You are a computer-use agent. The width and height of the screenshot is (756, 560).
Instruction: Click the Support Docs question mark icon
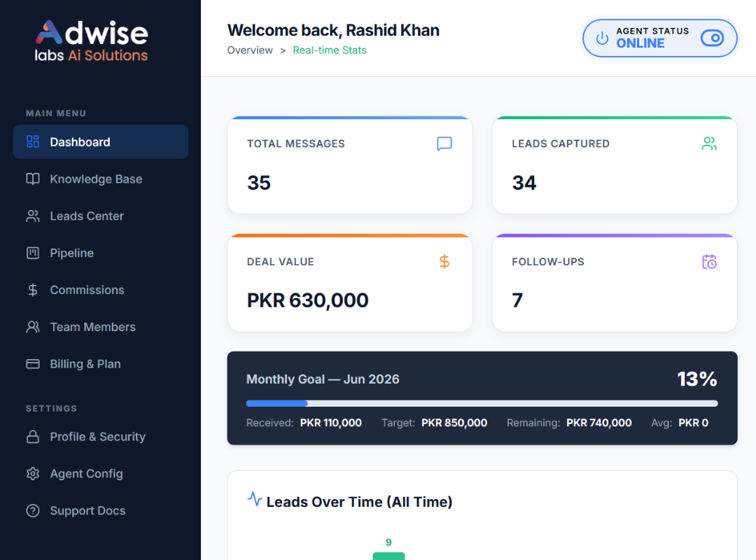pos(33,510)
